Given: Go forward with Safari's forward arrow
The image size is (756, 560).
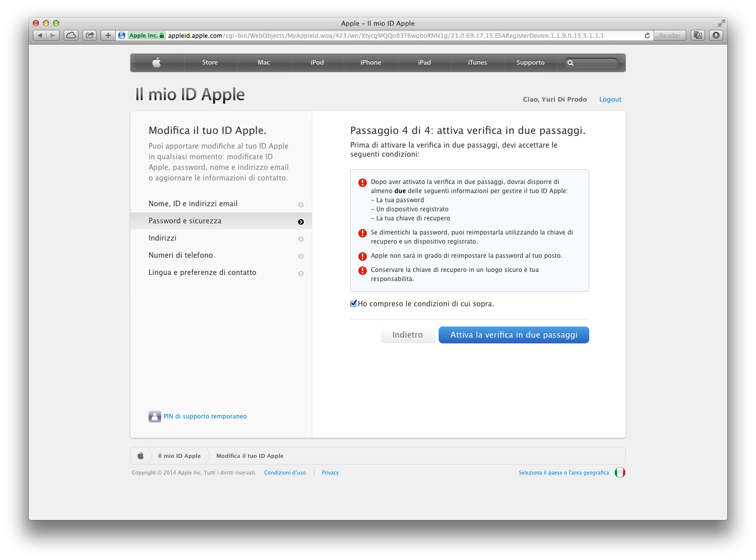Looking at the screenshot, I should 53,35.
